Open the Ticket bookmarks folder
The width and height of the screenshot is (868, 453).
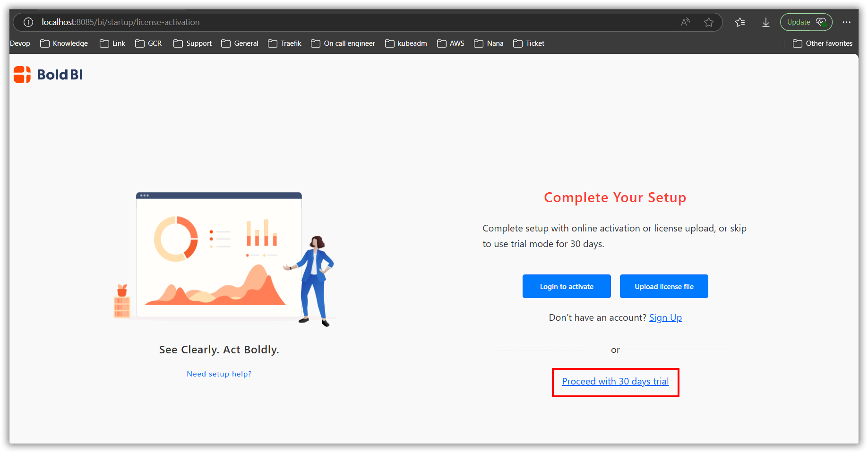[x=528, y=43]
